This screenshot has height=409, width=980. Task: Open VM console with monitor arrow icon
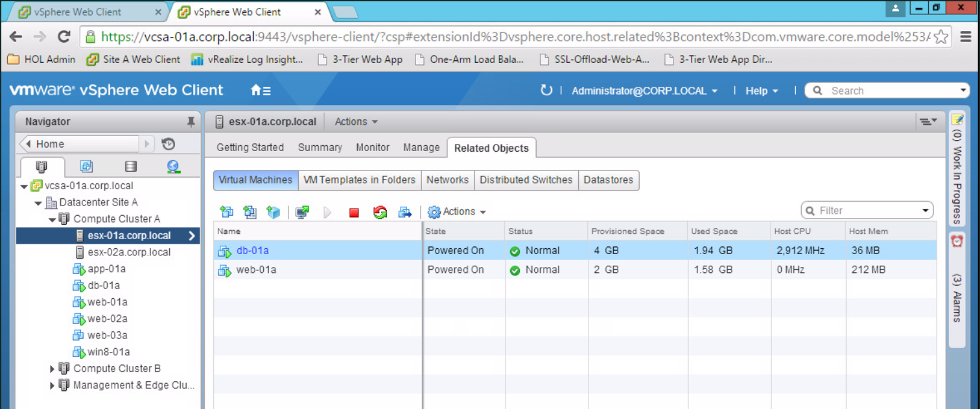tap(302, 212)
